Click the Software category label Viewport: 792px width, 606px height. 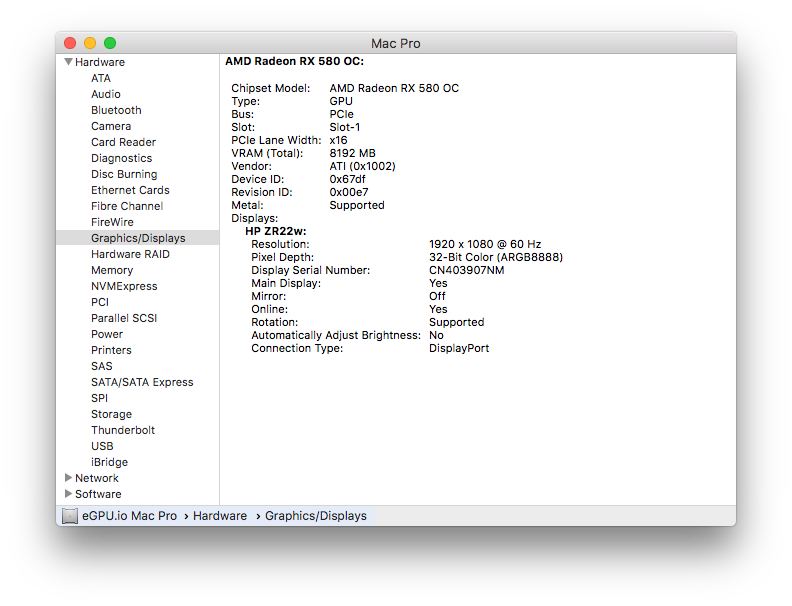pos(98,494)
